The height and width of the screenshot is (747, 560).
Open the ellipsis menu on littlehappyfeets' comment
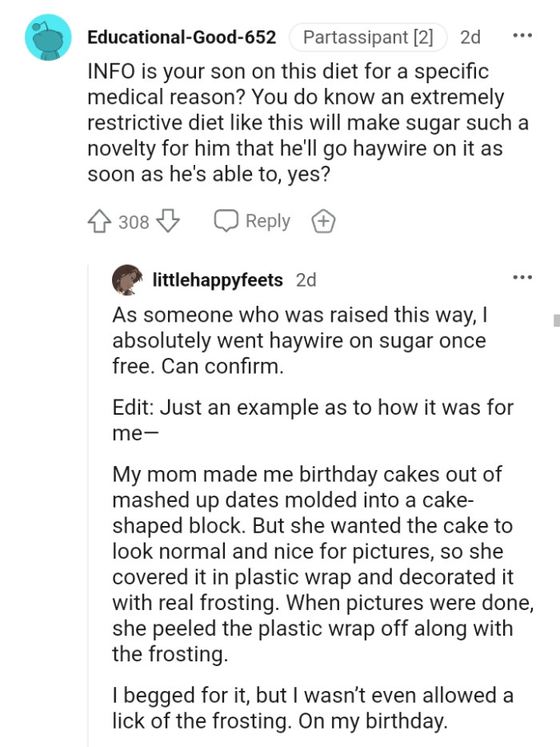pos(522,275)
